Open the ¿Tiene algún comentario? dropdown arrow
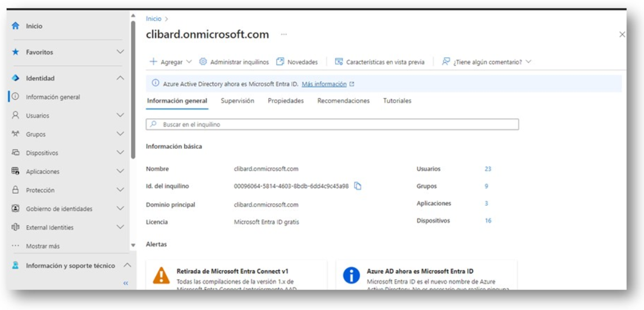Viewport: 644px width, 310px height. [528, 62]
